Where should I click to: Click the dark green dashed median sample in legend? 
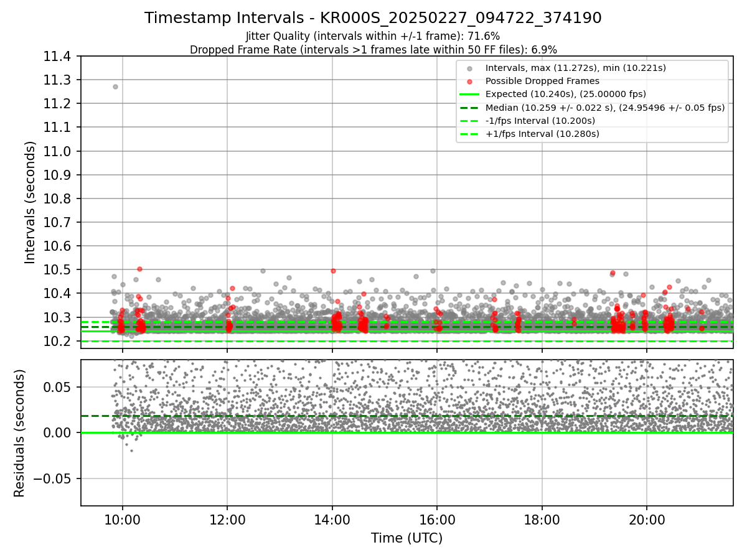[469, 107]
